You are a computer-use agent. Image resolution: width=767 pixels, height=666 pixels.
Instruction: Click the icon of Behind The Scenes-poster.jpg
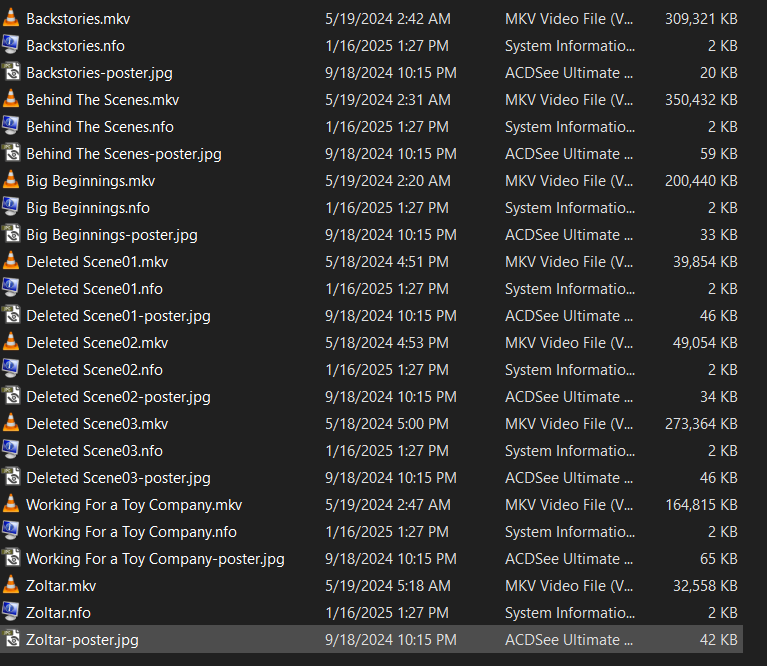click(x=11, y=153)
